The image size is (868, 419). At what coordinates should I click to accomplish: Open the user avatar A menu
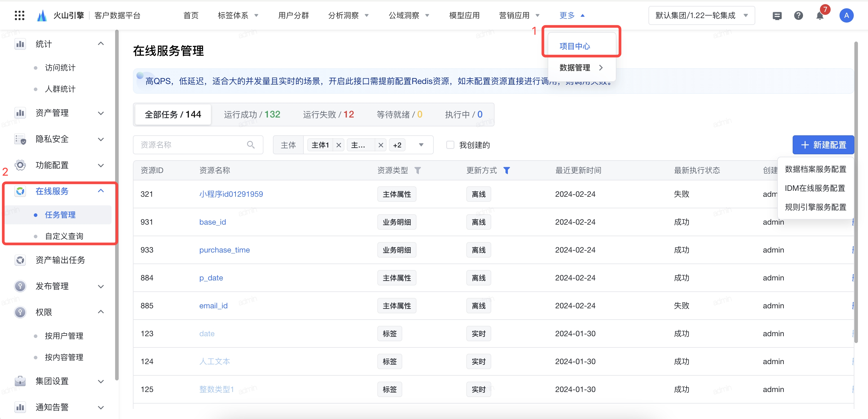pyautogui.click(x=846, y=15)
